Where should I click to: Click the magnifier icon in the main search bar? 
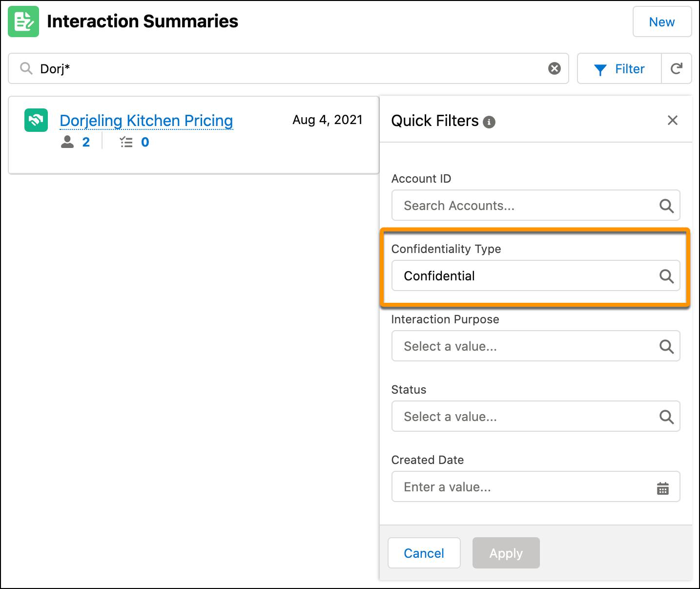26,68
